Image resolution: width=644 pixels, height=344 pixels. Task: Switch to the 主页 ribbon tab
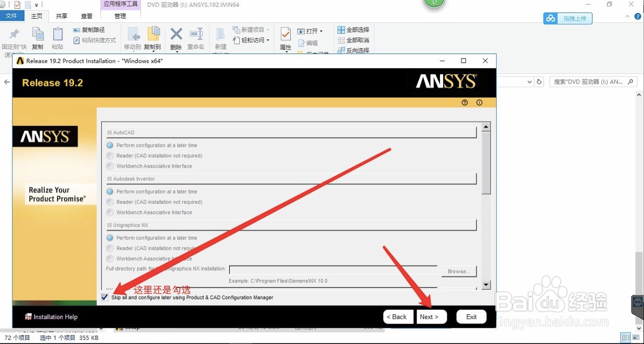pos(36,16)
